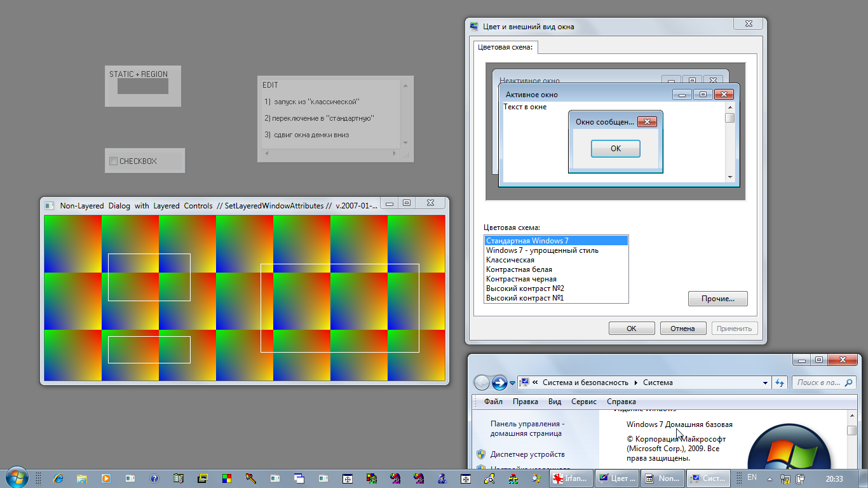
Task: Click the vertical scrollbar in the Система window
Action: [x=852, y=440]
